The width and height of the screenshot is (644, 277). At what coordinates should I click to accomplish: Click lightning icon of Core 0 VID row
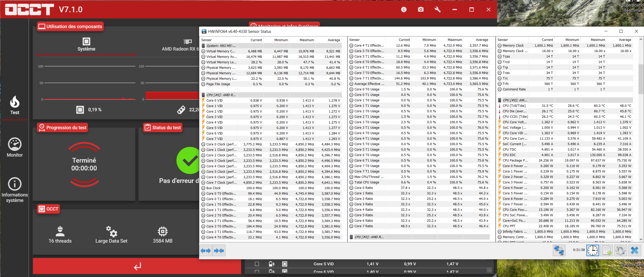point(203,100)
